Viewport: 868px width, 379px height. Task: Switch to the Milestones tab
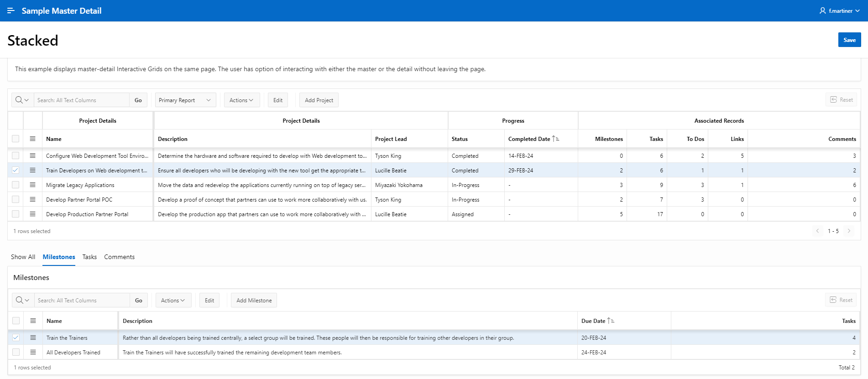(x=59, y=257)
